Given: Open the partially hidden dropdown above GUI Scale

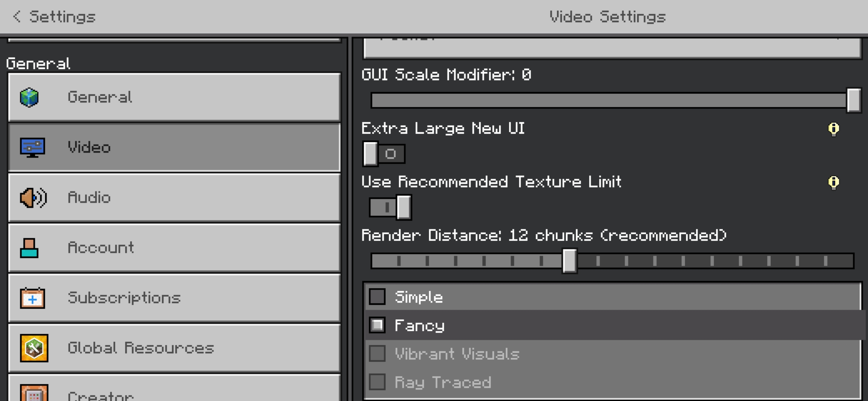Looking at the screenshot, I should point(612,48).
